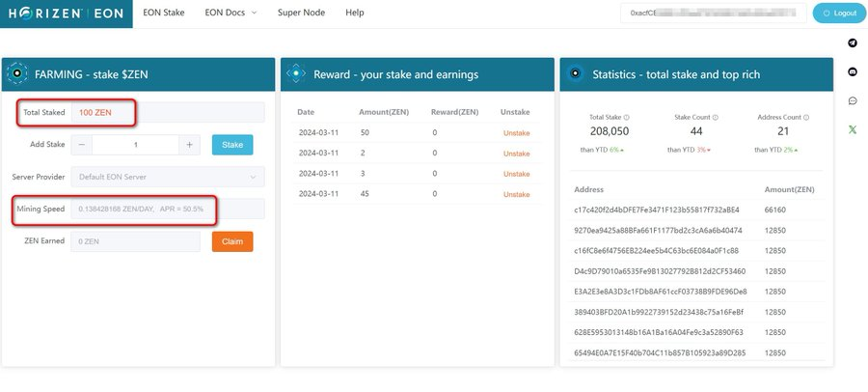868x392 pixels.
Task: Click the 208,050 Total Stake value
Action: click(x=609, y=131)
